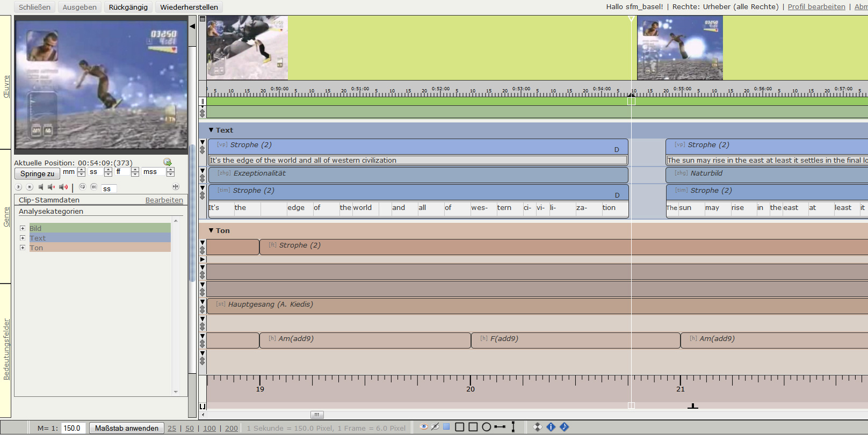Open the Profil bearbeiten link
The height and width of the screenshot is (435, 868).
[816, 7]
